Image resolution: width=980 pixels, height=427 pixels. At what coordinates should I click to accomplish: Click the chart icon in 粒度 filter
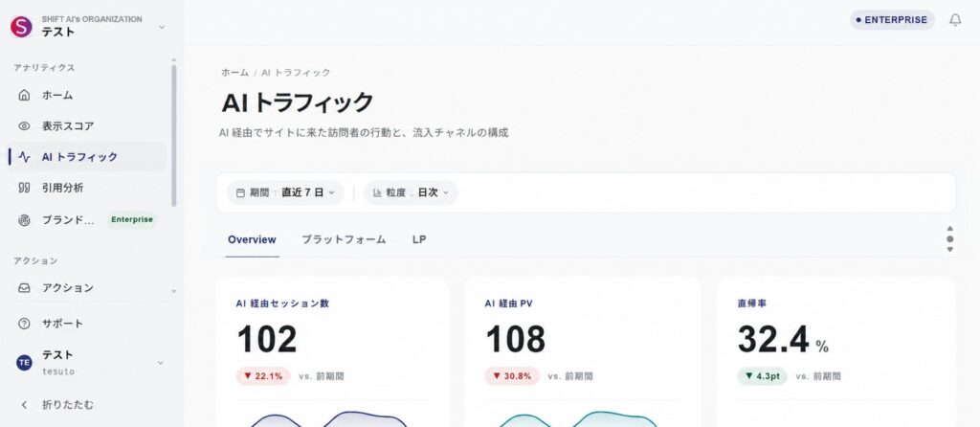[x=377, y=193]
